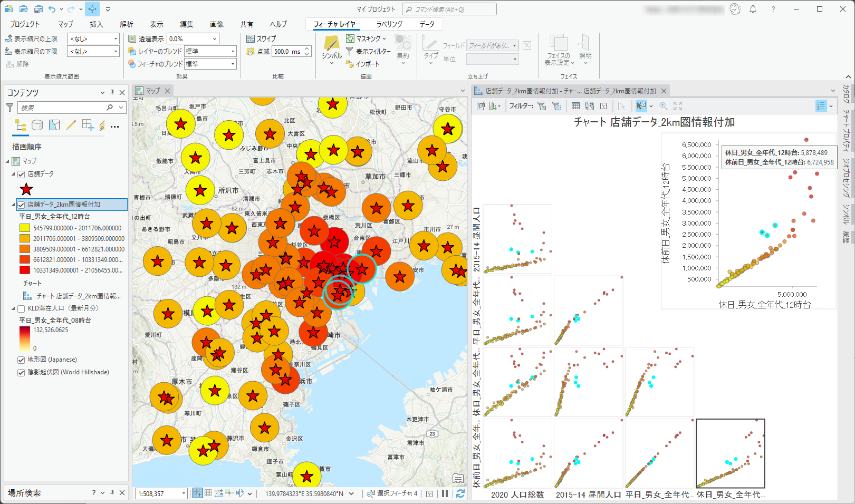Image resolution: width=855 pixels, height=504 pixels.
Task: Expand the map scale 1:508,357 dropdown
Action: point(184,493)
